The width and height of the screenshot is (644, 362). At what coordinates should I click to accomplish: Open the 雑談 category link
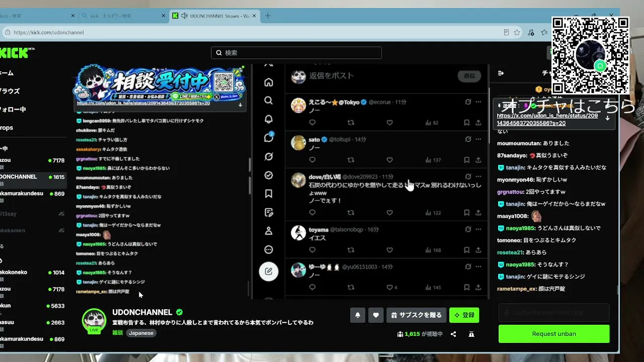pos(118,333)
